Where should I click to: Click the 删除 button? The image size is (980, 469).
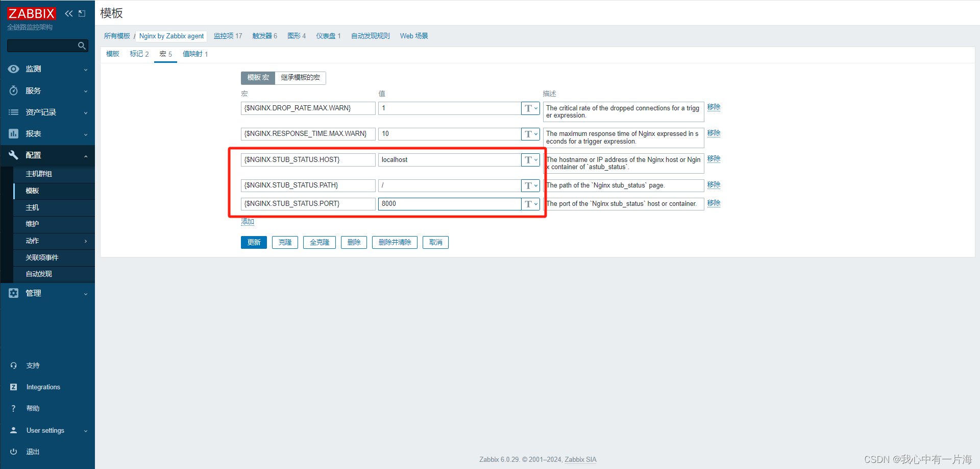tap(354, 242)
